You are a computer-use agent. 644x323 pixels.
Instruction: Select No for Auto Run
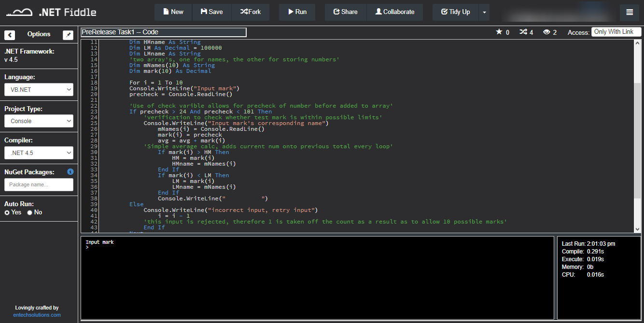click(29, 212)
